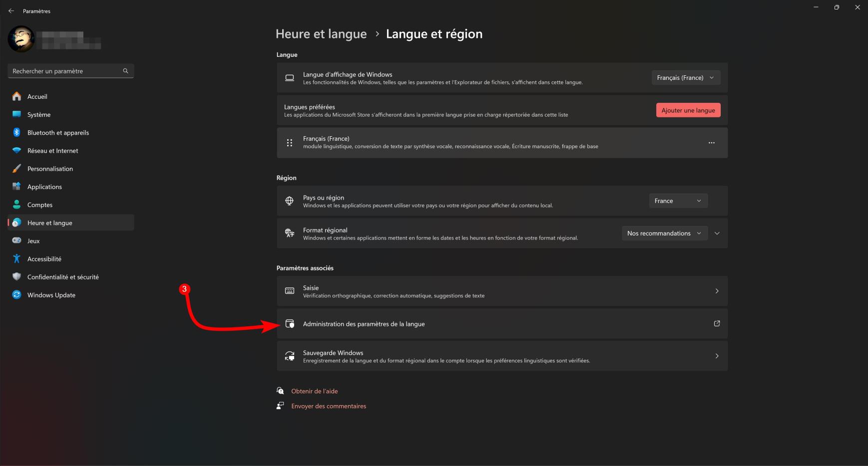Click the external link icon for language administration
The height and width of the screenshot is (466, 868).
point(717,324)
